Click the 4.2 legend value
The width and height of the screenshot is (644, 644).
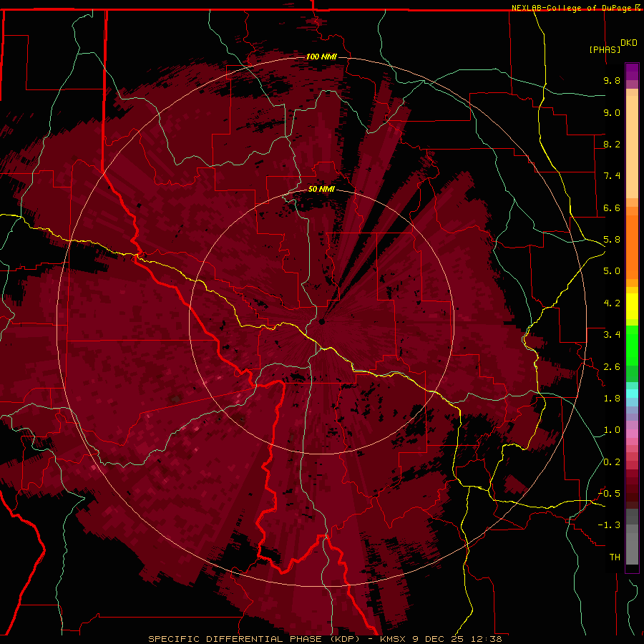click(x=612, y=303)
